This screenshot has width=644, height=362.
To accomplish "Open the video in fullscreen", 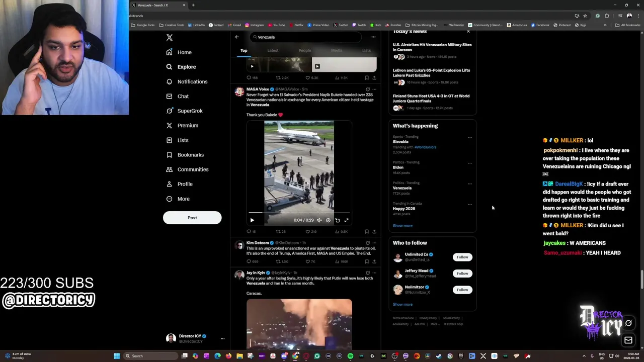I will [346, 220].
